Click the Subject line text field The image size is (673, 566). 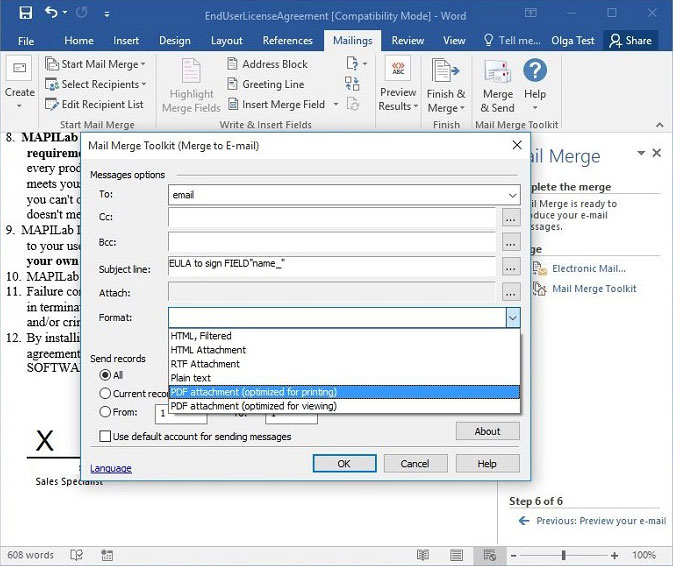[332, 266]
